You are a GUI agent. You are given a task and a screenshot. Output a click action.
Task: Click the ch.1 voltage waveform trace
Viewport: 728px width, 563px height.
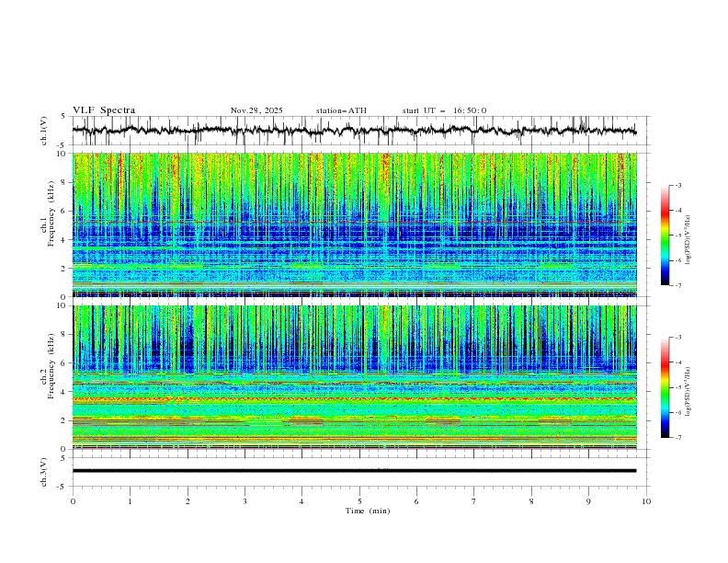[354, 131]
